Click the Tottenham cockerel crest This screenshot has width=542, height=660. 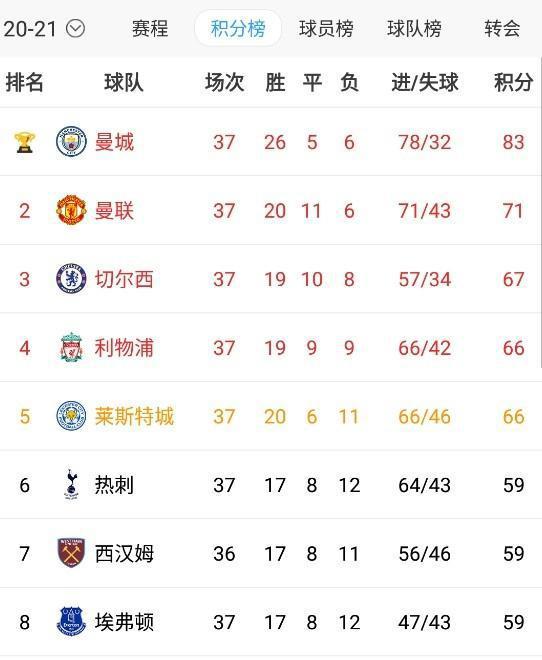click(71, 484)
